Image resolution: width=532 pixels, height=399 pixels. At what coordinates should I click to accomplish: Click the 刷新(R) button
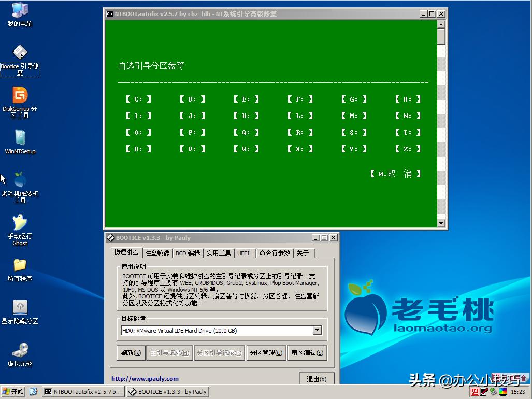[131, 353]
